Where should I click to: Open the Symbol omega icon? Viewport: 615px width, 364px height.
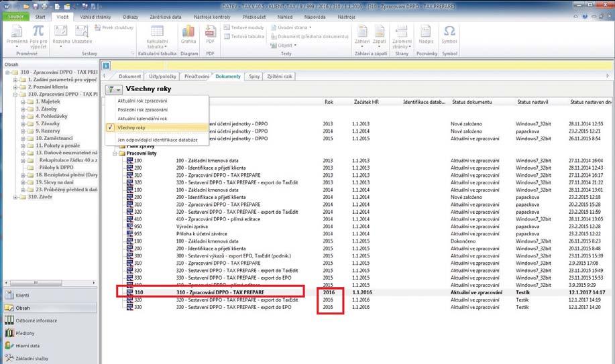[449, 34]
